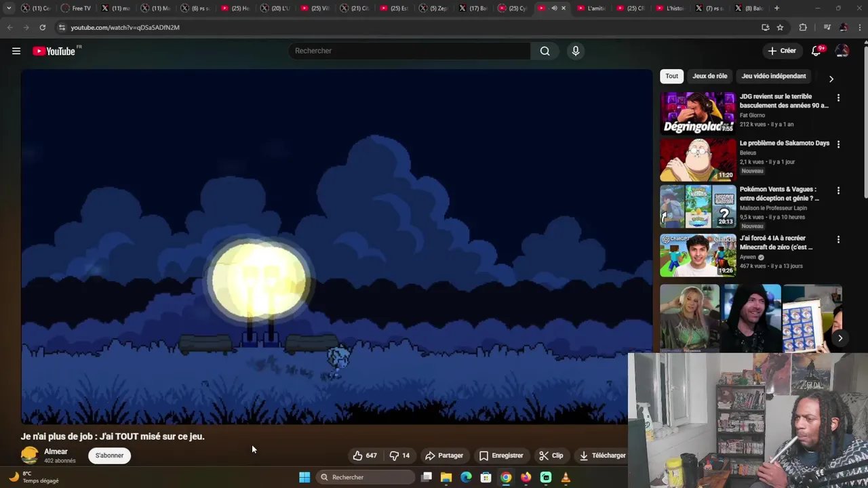The image size is (868, 488).
Task: Switch to the Free TV browser tab
Action: click(75, 8)
